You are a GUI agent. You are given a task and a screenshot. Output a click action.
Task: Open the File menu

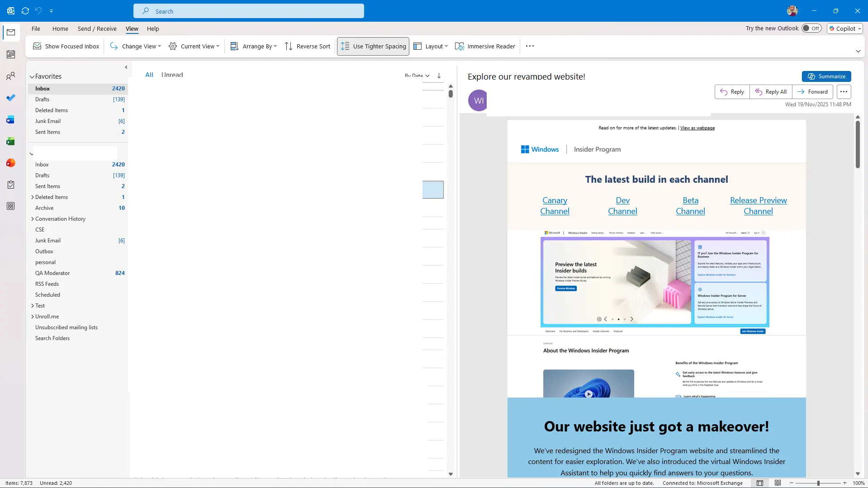[x=36, y=28]
